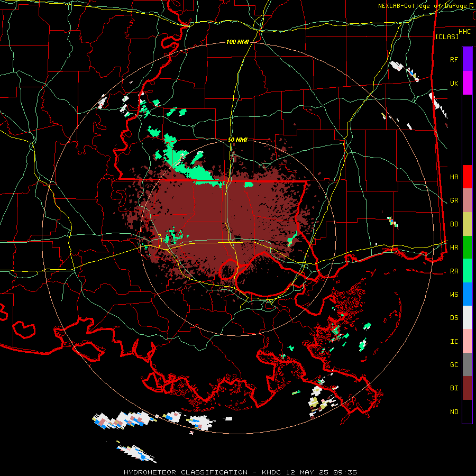Click the RA legend label
Screen dimensions: 476x476
pyautogui.click(x=454, y=271)
